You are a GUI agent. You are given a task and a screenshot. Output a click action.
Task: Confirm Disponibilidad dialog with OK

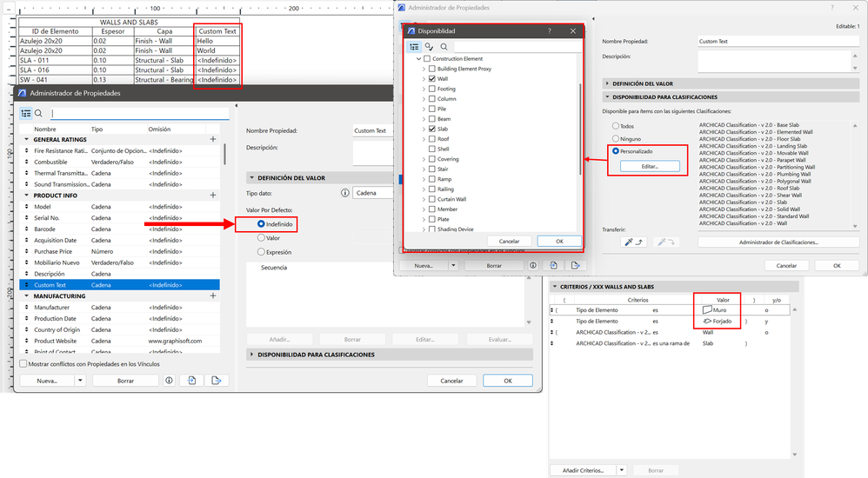(559, 242)
